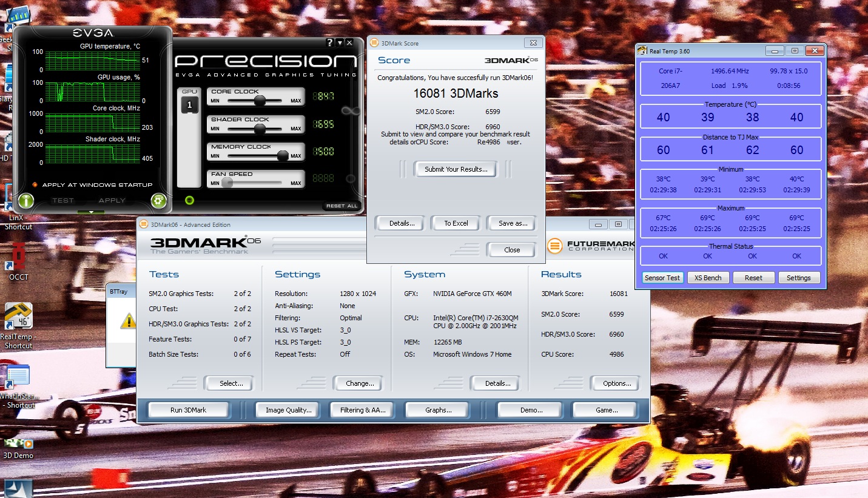
Task: Click 'NVIDIA GeForce GTX 460M' text
Action: 473,294
